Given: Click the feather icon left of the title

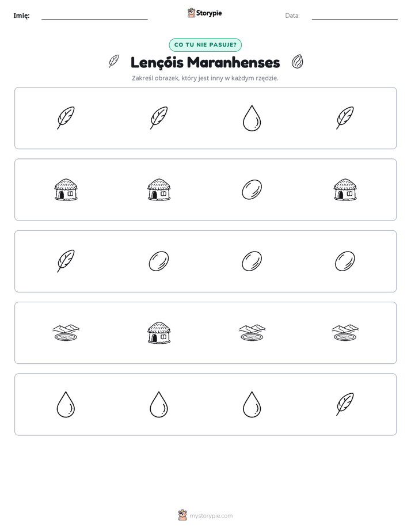Looking at the screenshot, I should click(113, 62).
